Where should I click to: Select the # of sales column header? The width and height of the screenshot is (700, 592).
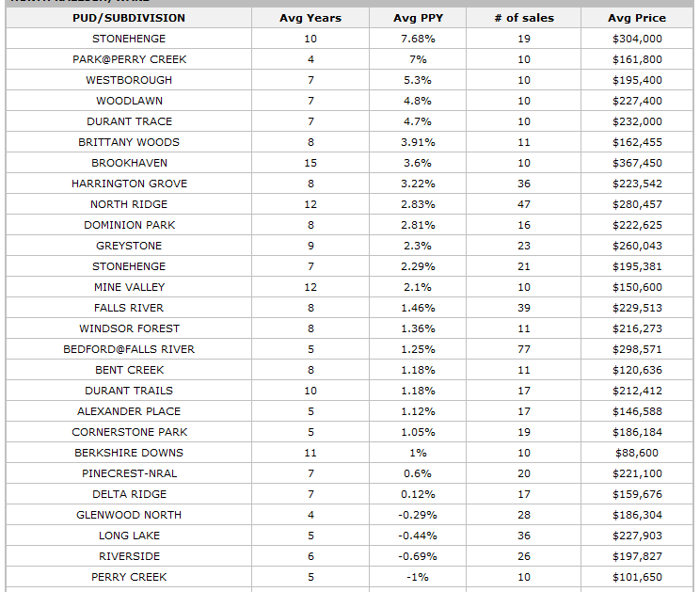pos(524,18)
